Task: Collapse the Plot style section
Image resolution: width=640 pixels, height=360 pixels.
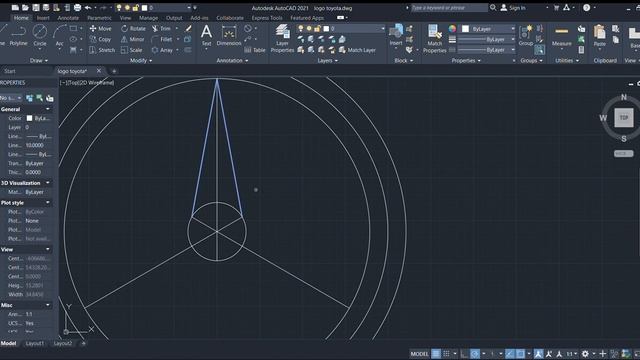Action: 48,202
